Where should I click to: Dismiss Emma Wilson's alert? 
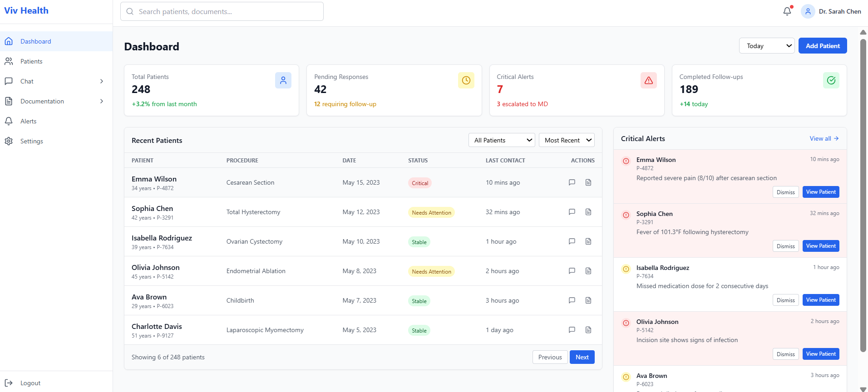click(x=785, y=192)
